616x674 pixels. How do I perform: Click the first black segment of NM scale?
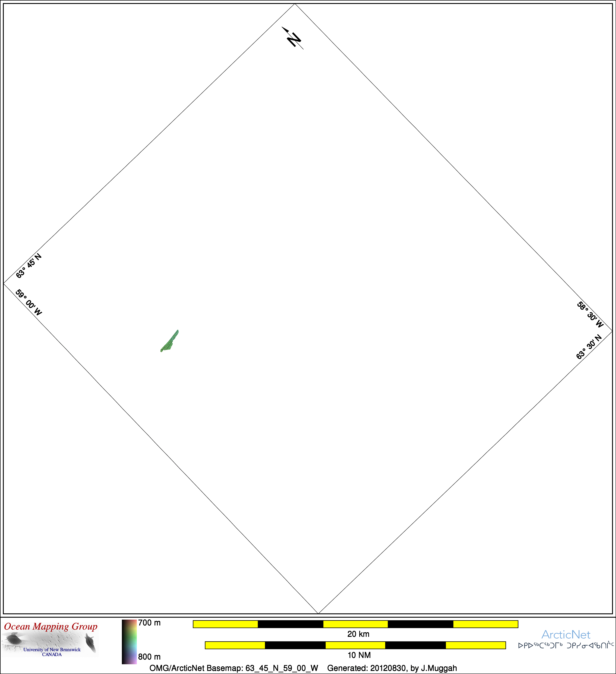295,645
